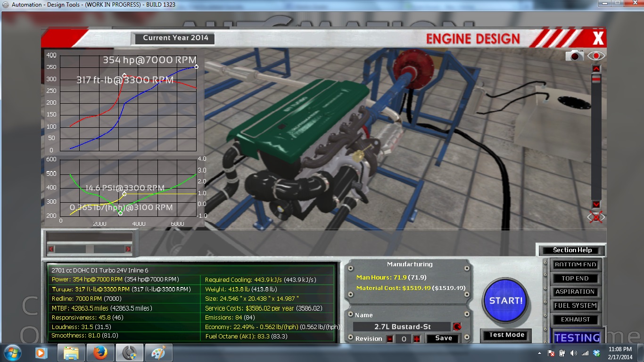Click the Economy: 22.49% stat row
This screenshot has height=362, width=644.
point(273,327)
